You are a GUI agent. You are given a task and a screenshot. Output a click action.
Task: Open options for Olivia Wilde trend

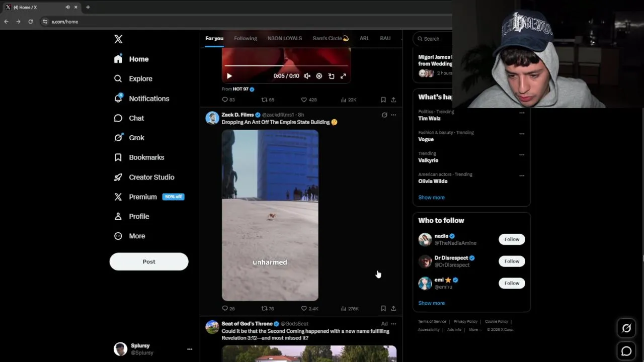tap(522, 176)
